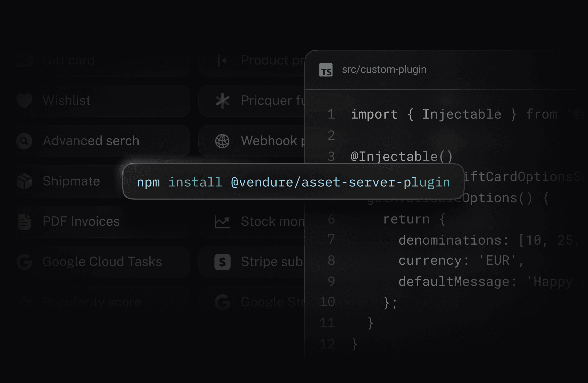This screenshot has width=588, height=383.
Task: Click the currency 'EUR' code line
Action: tap(461, 260)
